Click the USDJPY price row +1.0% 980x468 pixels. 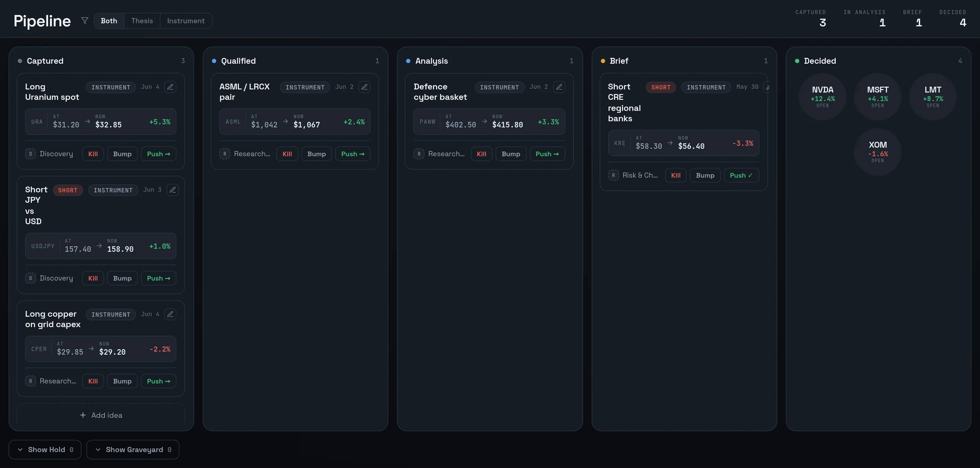click(x=101, y=246)
